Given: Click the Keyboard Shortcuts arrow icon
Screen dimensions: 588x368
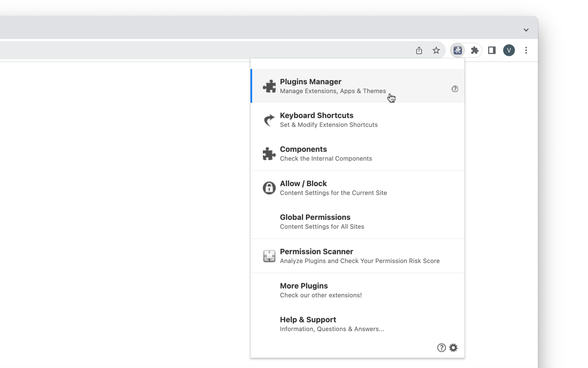Looking at the screenshot, I should coord(269,120).
